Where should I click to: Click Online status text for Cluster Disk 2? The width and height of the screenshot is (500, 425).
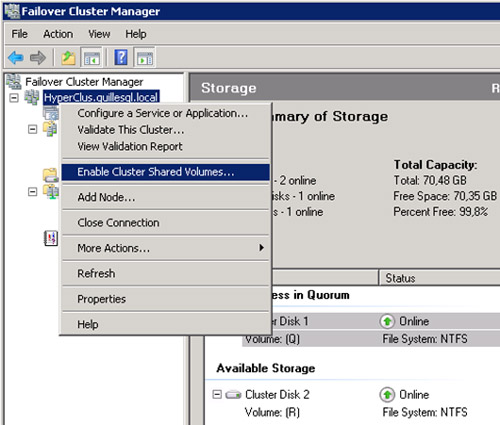(x=414, y=395)
